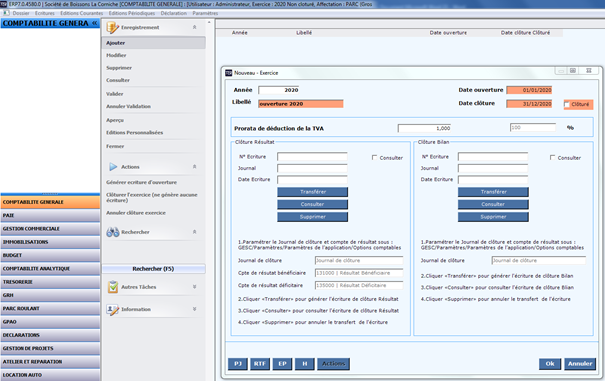Image resolution: width=605 pixels, height=381 pixels.
Task: Click Valider in the Enregistrement list
Action: [x=115, y=94]
